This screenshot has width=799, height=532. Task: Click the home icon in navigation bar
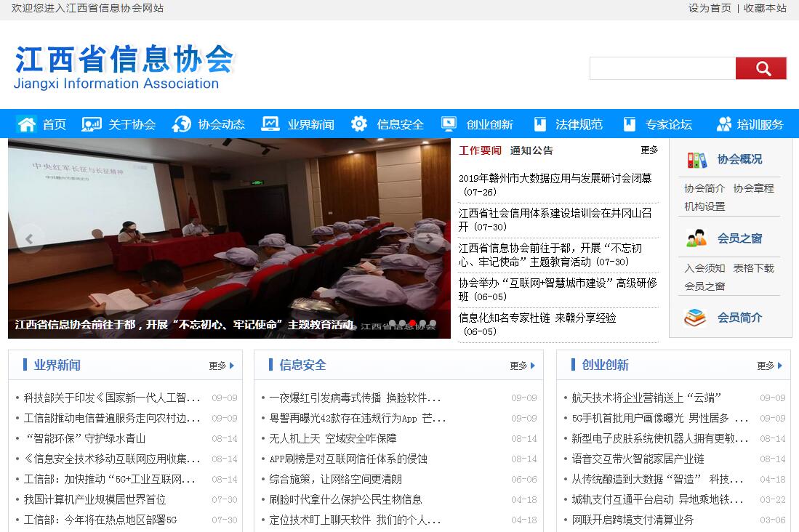(27, 124)
